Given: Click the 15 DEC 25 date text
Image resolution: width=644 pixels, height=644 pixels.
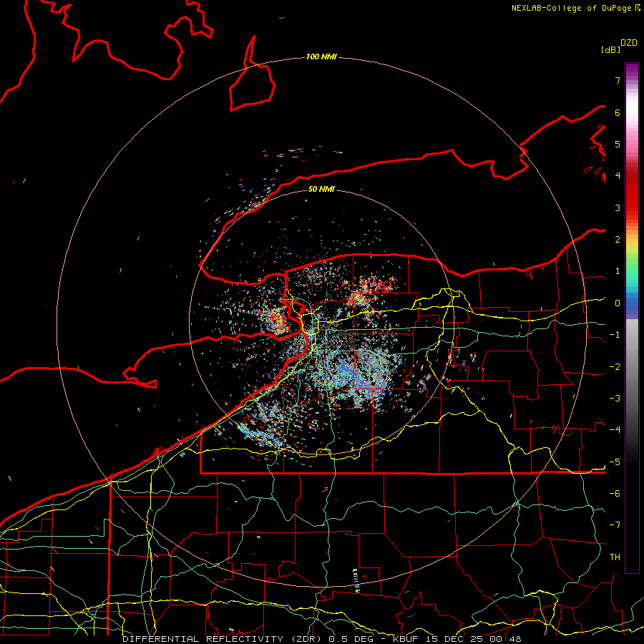Looking at the screenshot, I should pyautogui.click(x=454, y=639).
